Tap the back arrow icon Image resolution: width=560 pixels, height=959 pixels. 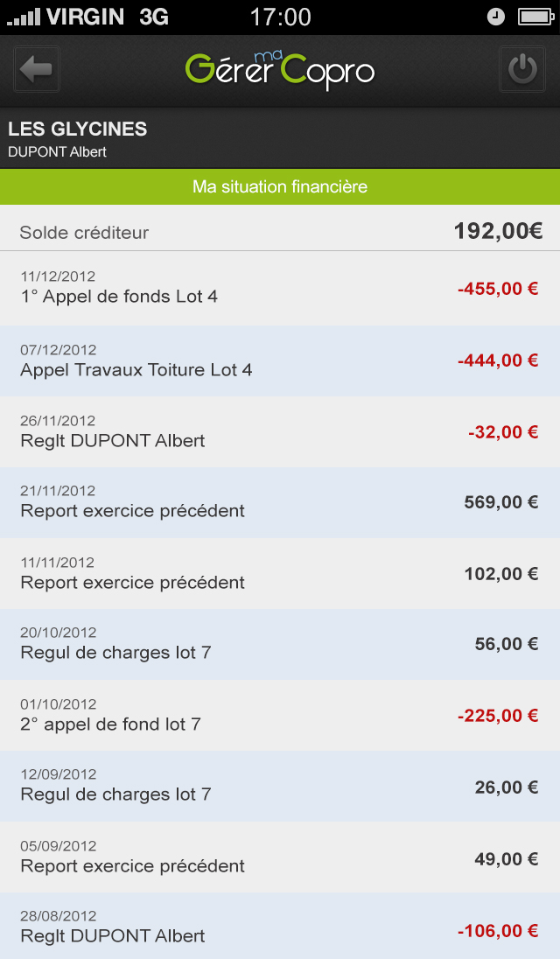[x=37, y=69]
